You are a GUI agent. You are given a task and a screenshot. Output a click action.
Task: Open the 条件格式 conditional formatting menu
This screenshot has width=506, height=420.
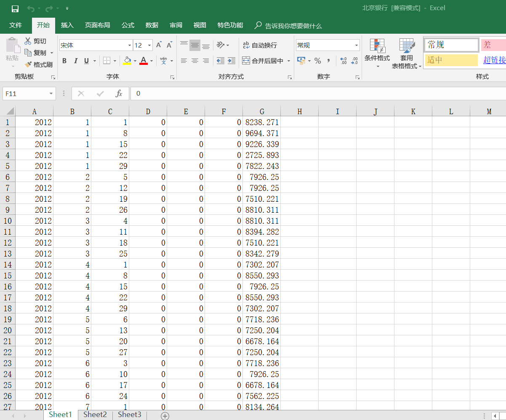377,54
